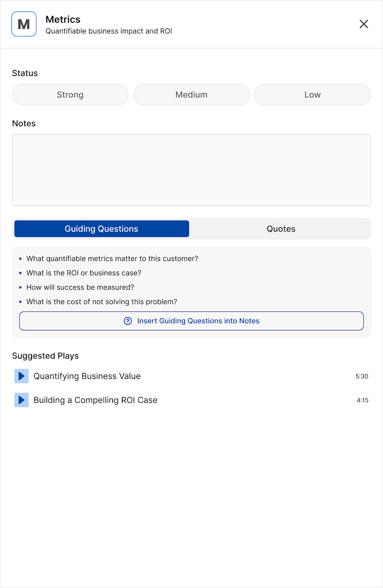The height and width of the screenshot is (588, 383).
Task: Select the ROI or business case question
Action: [84, 273]
